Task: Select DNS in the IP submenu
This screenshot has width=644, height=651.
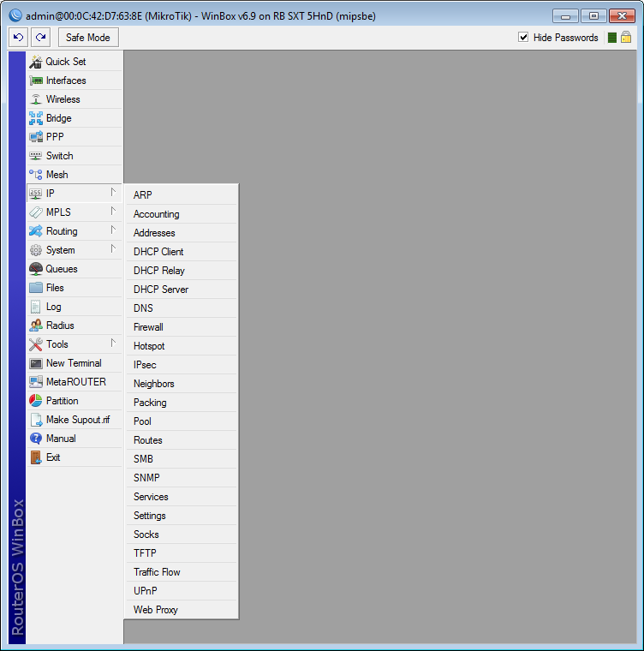Action: tap(182, 308)
